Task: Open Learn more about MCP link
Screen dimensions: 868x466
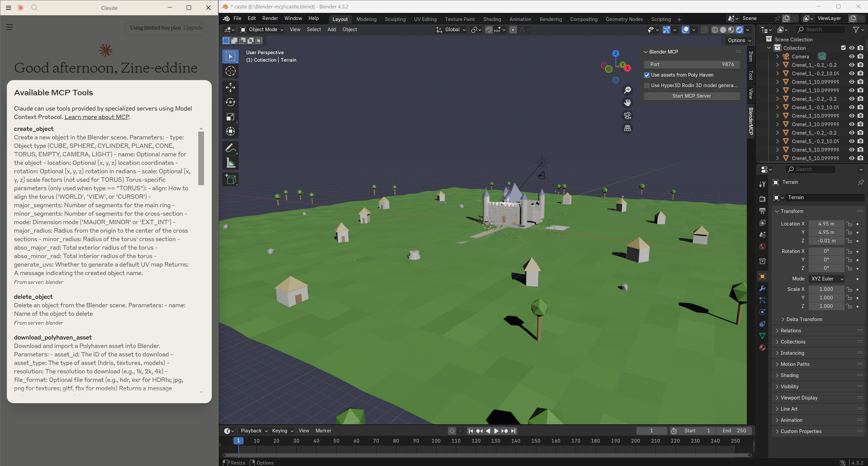Action: pyautogui.click(x=97, y=117)
